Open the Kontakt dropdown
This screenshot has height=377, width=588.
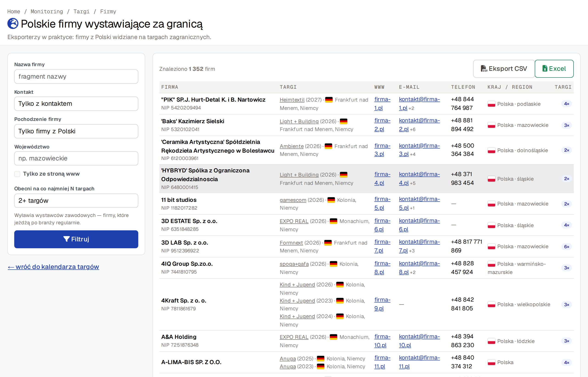click(76, 103)
